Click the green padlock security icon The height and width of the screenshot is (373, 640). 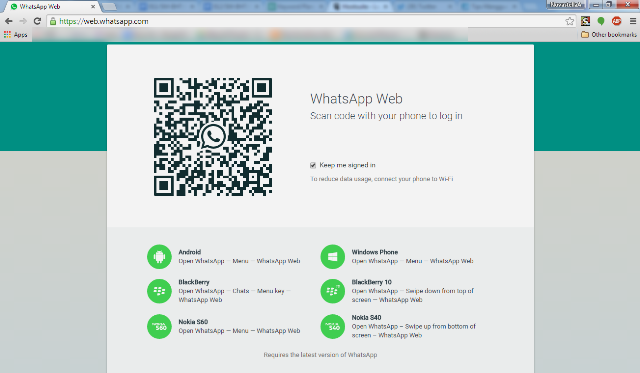click(53, 21)
